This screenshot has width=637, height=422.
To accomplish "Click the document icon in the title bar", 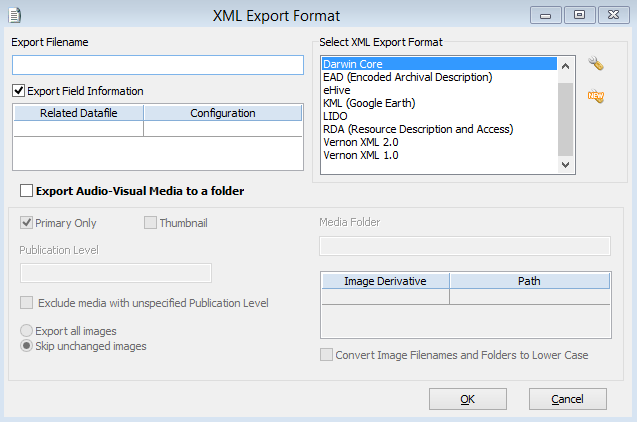I will [x=15, y=15].
